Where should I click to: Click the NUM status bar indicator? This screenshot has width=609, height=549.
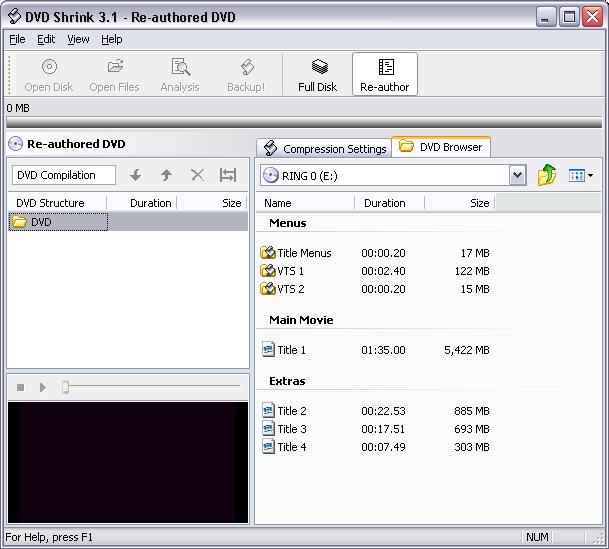pos(537,537)
